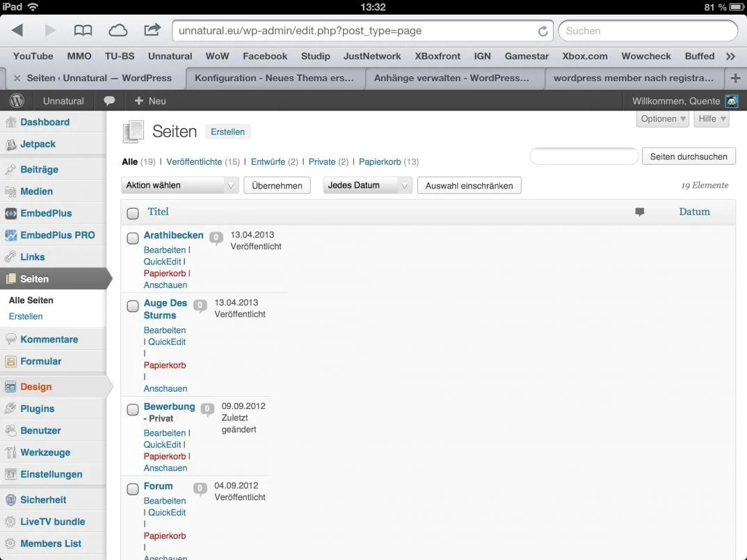Screen dimensions: 747x560
Task: Click the EmbedPlus PRO sidebar icon
Action: pyautogui.click(x=10, y=235)
